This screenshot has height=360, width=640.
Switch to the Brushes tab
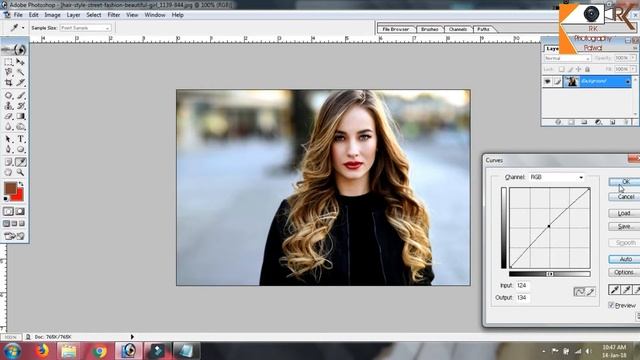pos(430,29)
